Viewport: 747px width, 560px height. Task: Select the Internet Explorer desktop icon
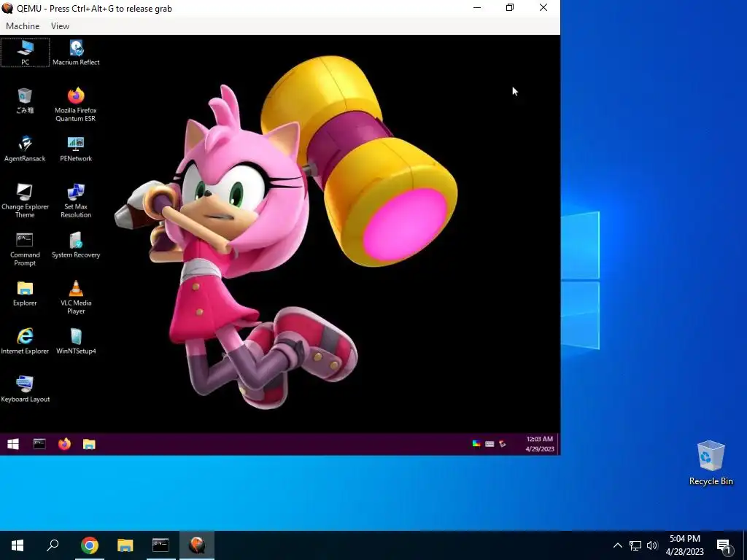click(25, 342)
